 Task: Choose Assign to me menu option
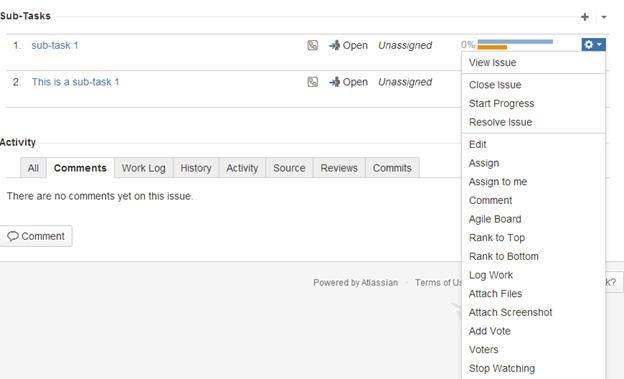498,182
